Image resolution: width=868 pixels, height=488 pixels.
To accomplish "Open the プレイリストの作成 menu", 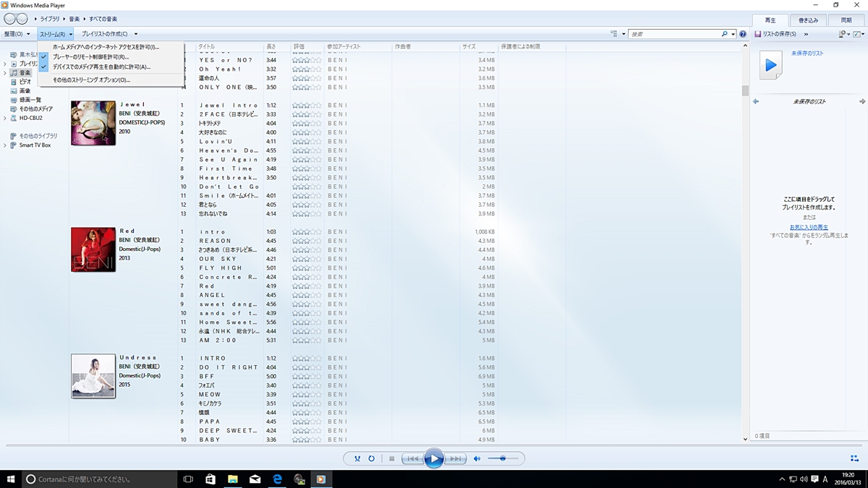I will [x=109, y=34].
